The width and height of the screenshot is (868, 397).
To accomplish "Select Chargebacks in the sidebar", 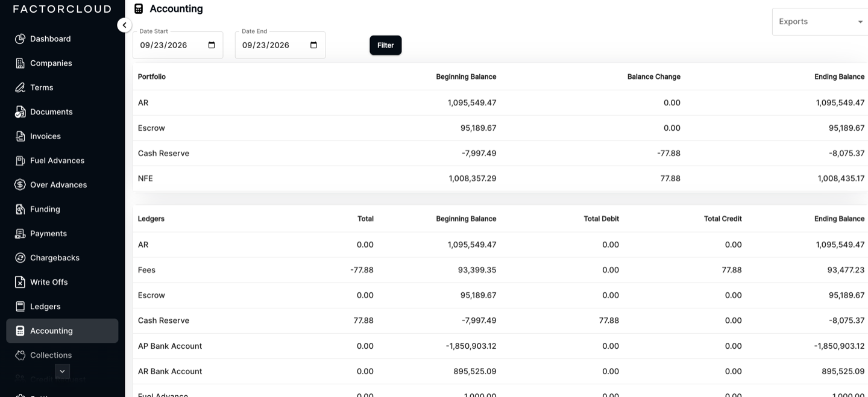I will [x=62, y=258].
